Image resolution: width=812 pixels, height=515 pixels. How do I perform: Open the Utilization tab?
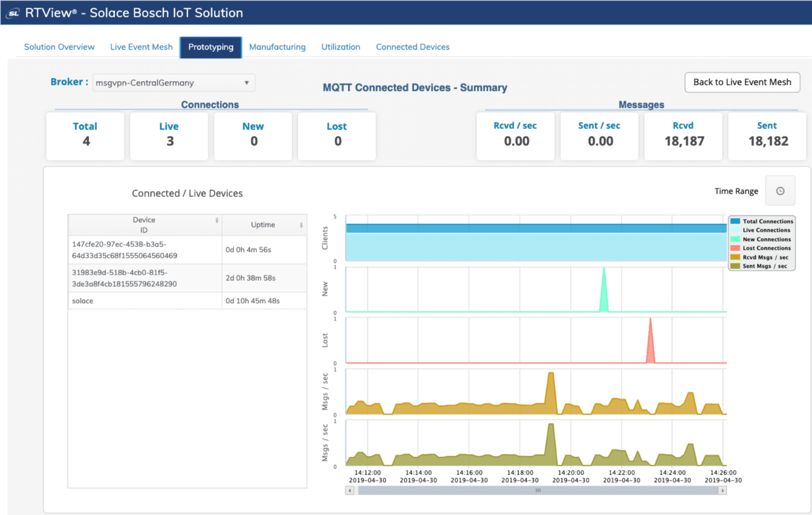pyautogui.click(x=341, y=47)
